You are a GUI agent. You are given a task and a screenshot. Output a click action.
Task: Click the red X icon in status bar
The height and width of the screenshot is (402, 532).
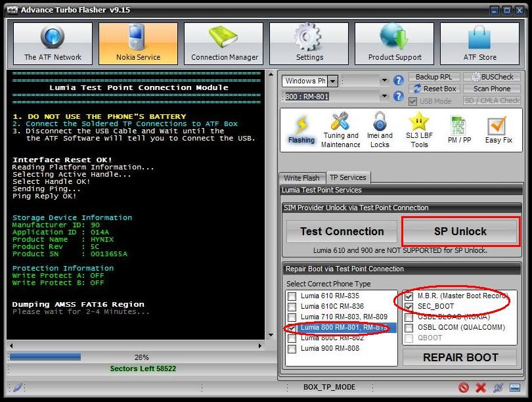pyautogui.click(x=481, y=387)
